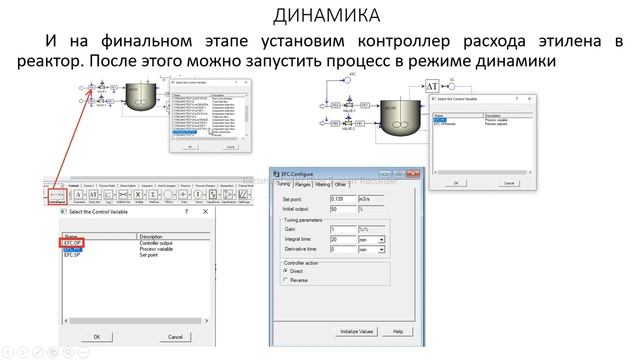Open the Controls palette tab
Screen dimensions: 640x360
(x=74, y=186)
